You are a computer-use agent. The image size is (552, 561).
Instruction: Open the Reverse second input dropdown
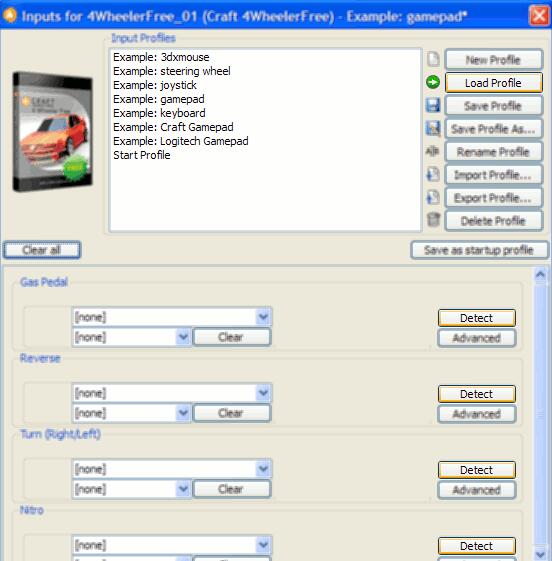click(132, 413)
